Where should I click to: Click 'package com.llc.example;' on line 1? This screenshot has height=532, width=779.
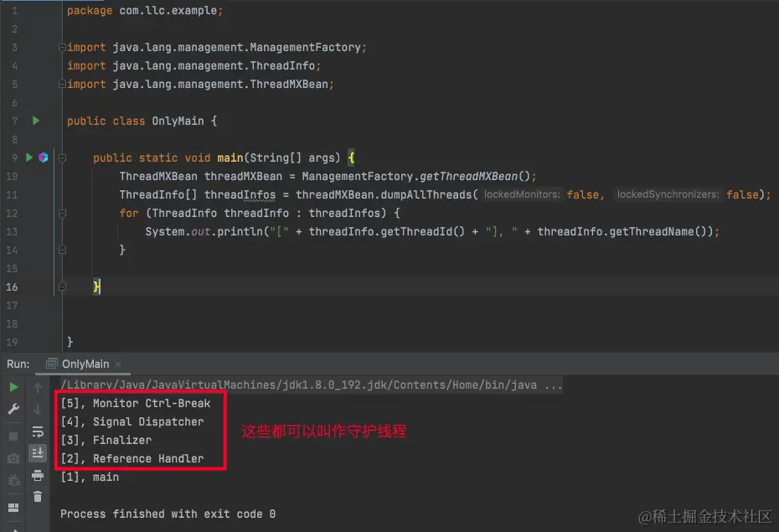coord(145,10)
